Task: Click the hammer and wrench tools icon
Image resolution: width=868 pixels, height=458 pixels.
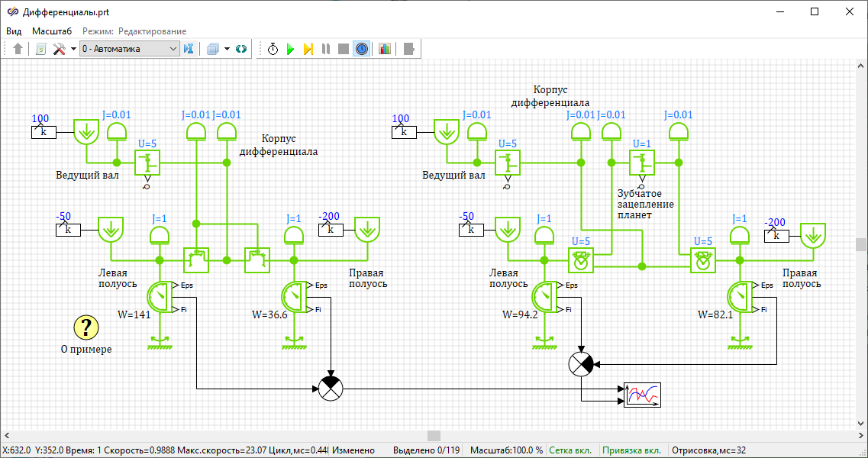Action: click(60, 49)
